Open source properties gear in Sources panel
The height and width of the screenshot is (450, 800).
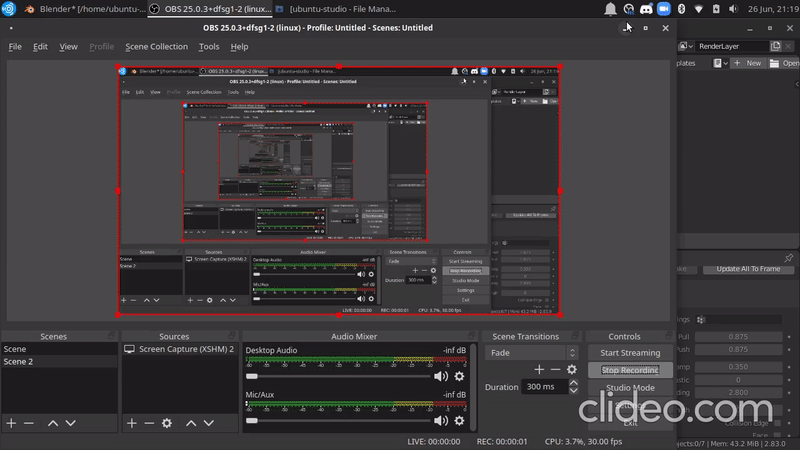coord(167,423)
